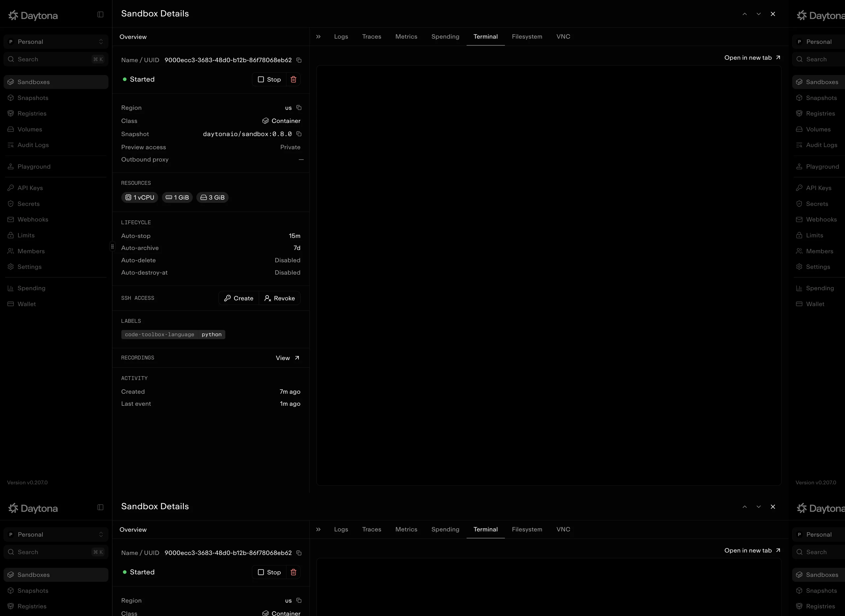
Task: Open the upper terminal in a new tab
Action: point(752,58)
